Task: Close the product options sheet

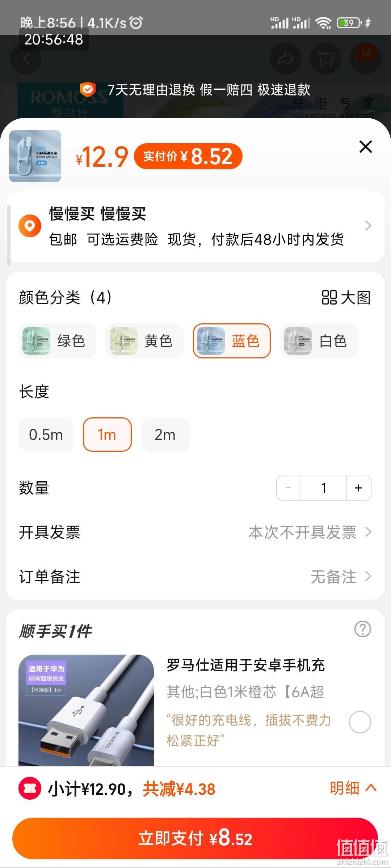Action: 366,147
